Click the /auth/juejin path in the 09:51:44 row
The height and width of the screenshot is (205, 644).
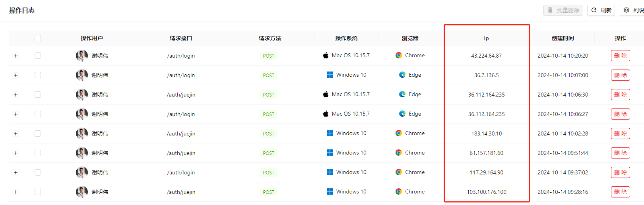coord(181,153)
